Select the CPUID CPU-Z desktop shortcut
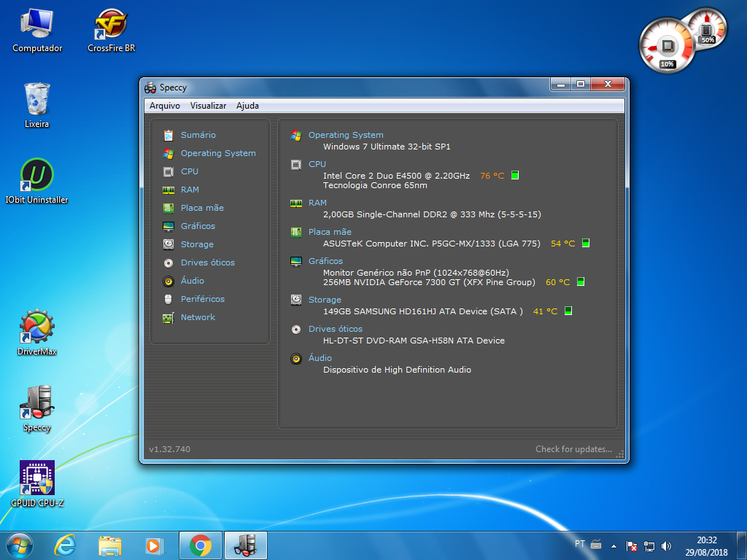The width and height of the screenshot is (747, 560). click(37, 484)
